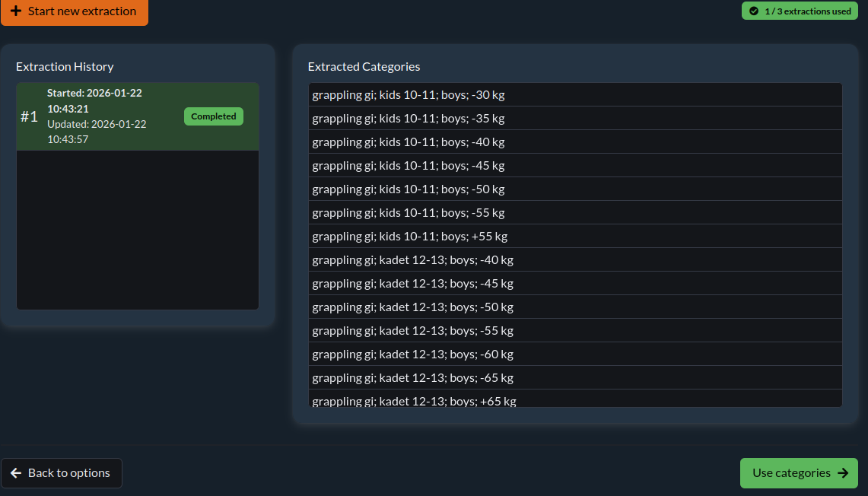Click the checkmark icon in extractions badge

click(x=754, y=11)
